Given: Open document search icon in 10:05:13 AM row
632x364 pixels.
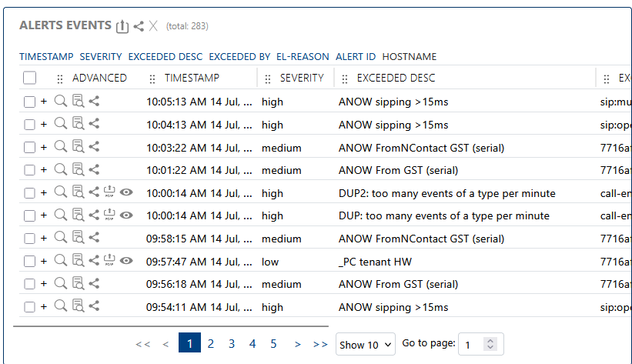Looking at the screenshot, I should pyautogui.click(x=79, y=101).
